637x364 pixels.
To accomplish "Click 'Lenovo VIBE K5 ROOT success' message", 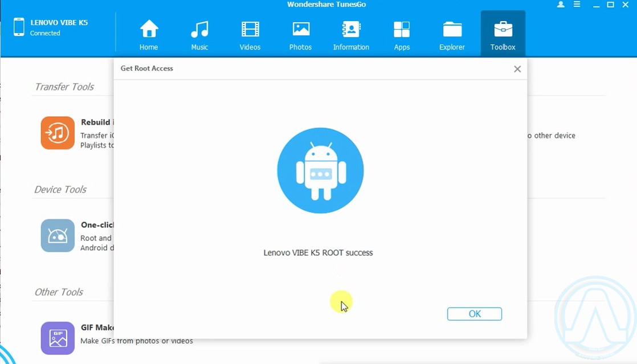I will (318, 253).
